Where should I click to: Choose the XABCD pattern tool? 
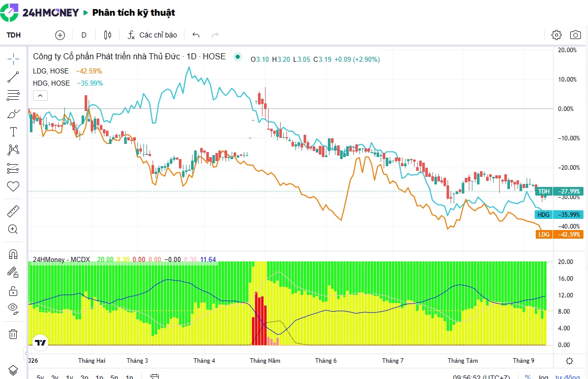(13, 150)
